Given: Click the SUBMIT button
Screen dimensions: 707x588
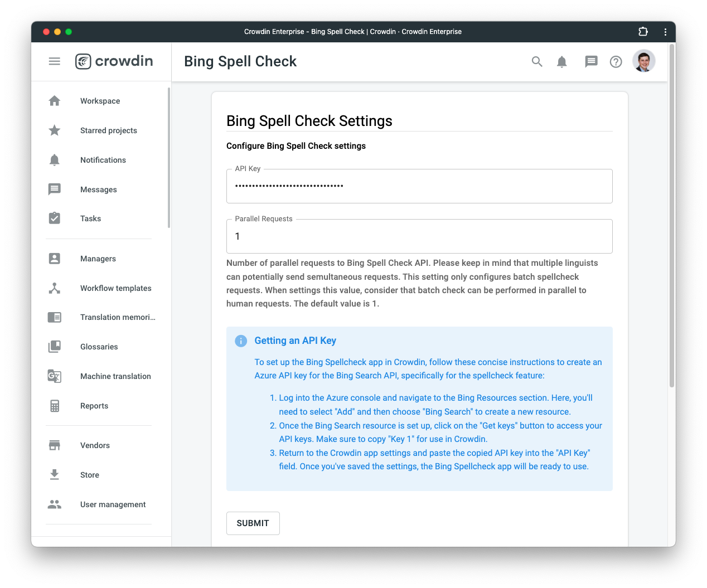Looking at the screenshot, I should pos(253,523).
